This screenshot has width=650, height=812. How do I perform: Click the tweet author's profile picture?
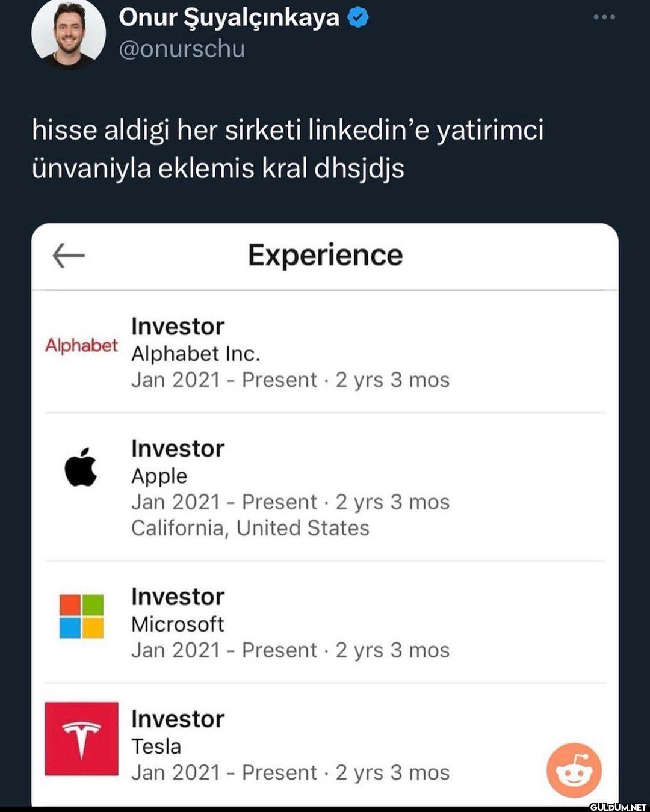(68, 33)
